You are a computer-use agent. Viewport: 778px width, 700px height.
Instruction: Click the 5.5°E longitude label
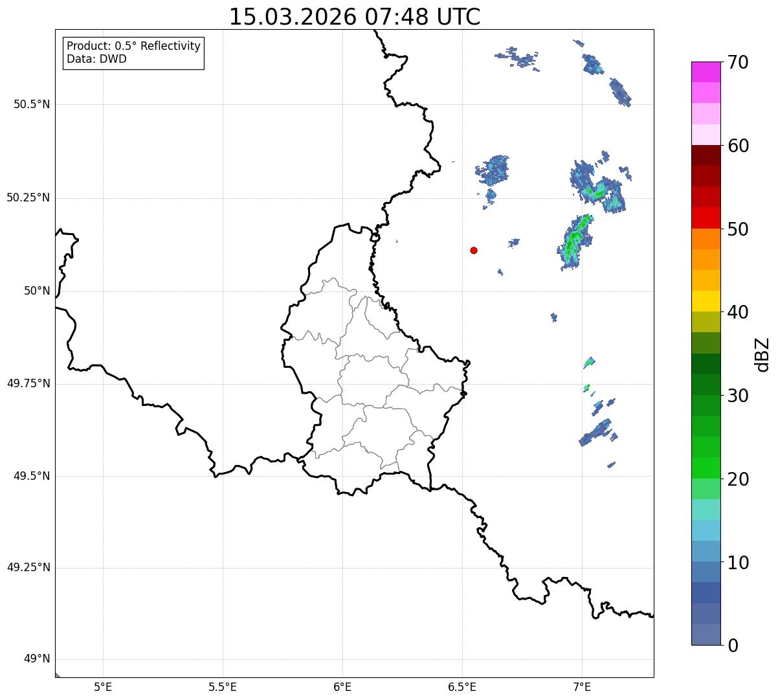coord(223,687)
